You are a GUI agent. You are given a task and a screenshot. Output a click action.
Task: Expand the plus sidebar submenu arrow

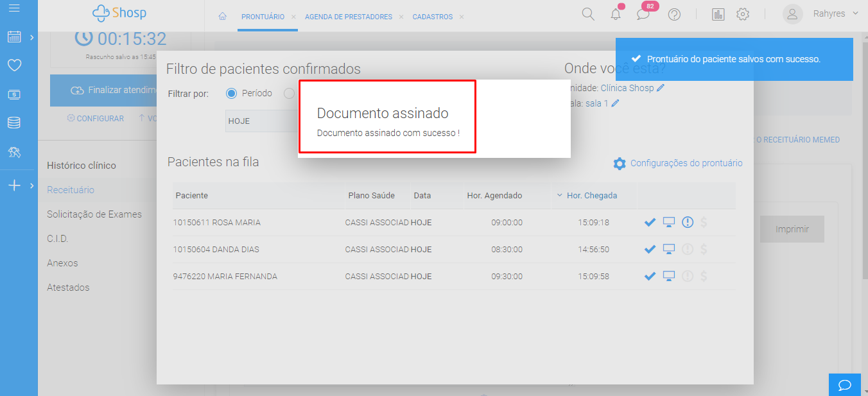(31, 185)
